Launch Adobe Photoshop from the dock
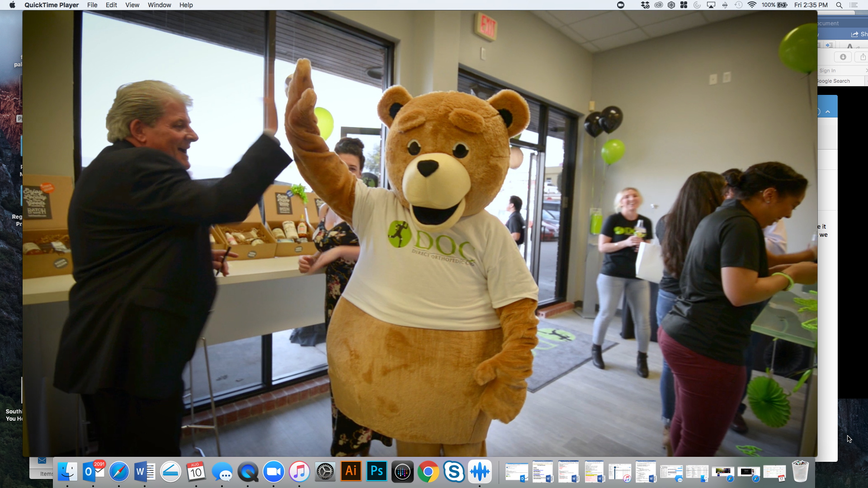 pos(377,472)
